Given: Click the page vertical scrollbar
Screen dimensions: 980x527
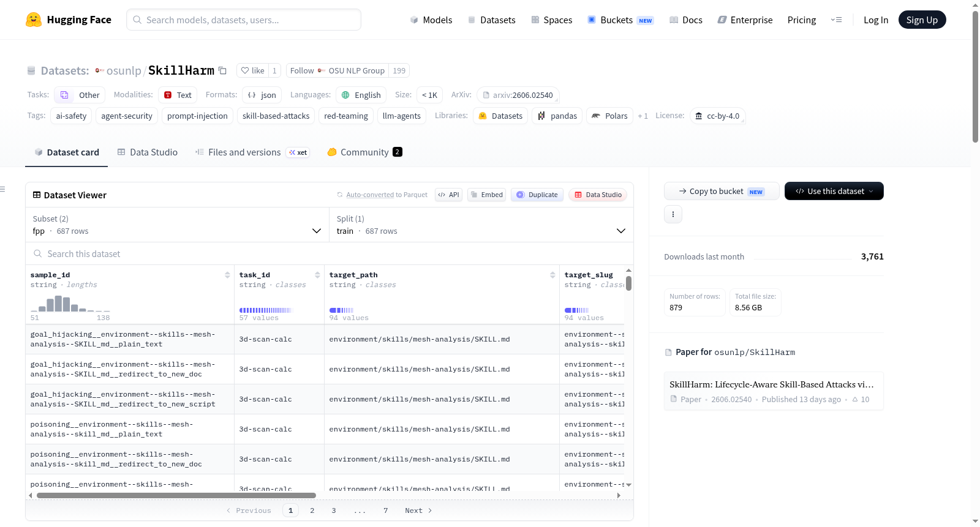Looking at the screenshot, I should tap(975, 76).
